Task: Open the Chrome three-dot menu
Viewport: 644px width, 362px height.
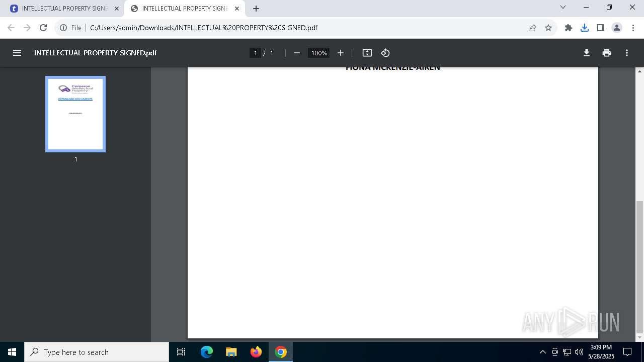Action: [633, 28]
